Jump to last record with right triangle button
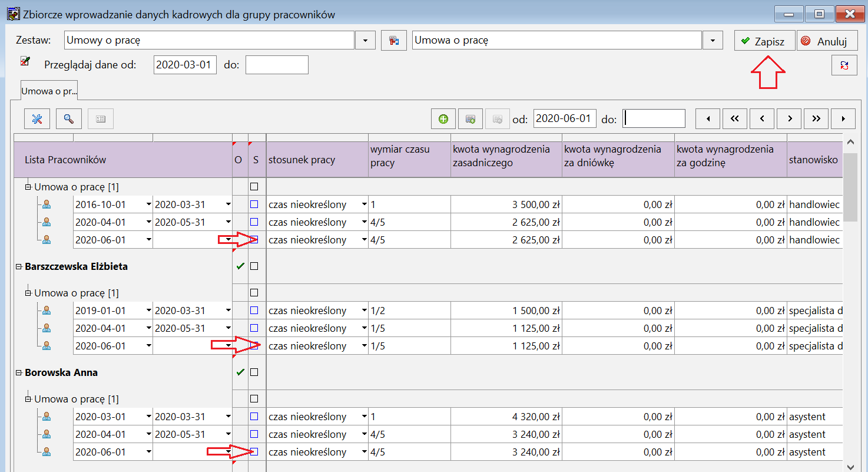 tap(843, 118)
